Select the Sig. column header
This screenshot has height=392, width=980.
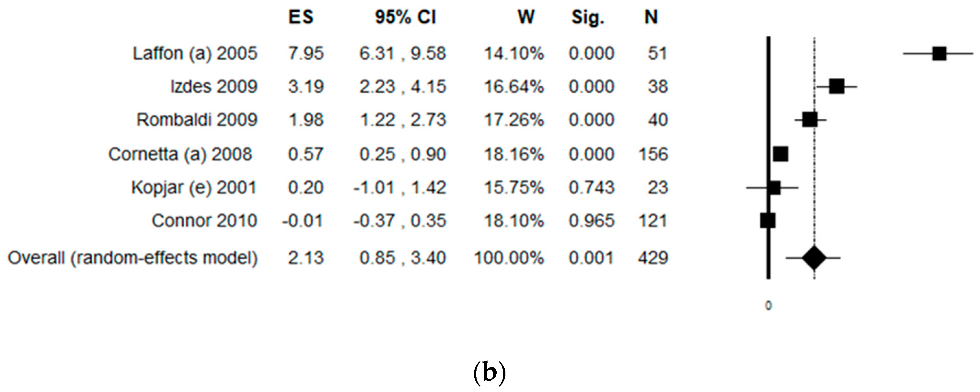click(x=588, y=18)
